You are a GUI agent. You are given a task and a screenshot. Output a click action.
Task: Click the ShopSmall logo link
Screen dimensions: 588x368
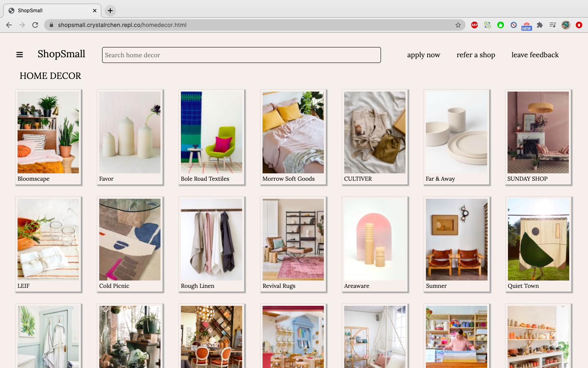coord(61,54)
